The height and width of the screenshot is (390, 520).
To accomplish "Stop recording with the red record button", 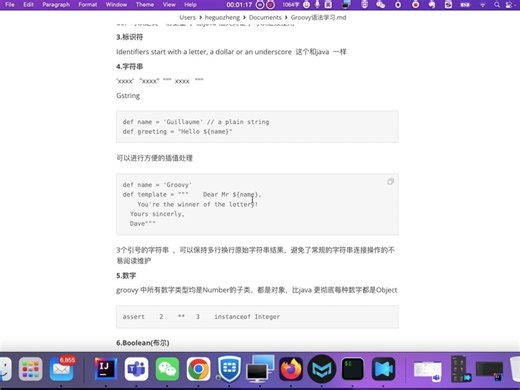I will click(x=270, y=5).
